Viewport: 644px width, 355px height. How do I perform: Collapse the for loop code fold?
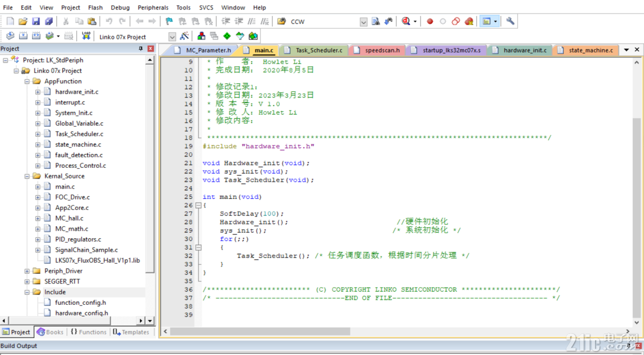(198, 247)
